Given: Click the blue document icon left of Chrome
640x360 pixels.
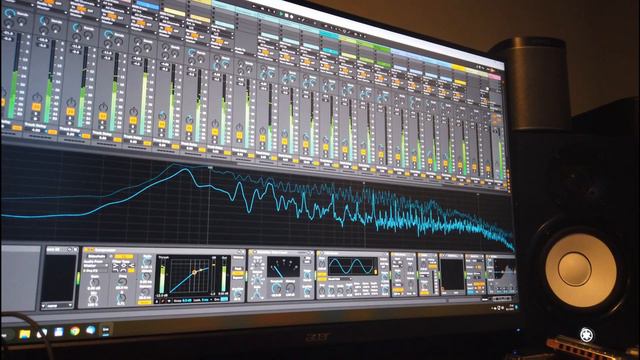Looking at the screenshot, I should coord(58,332).
